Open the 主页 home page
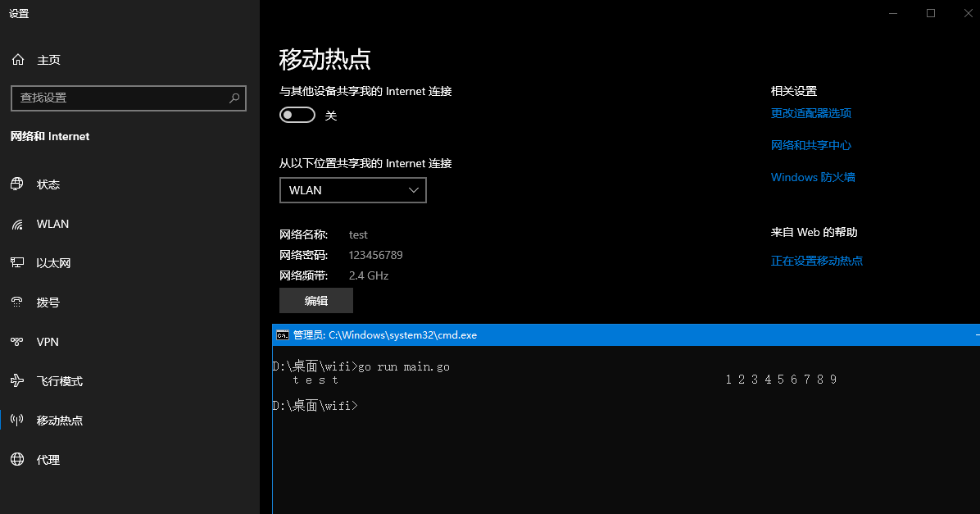 (x=48, y=60)
